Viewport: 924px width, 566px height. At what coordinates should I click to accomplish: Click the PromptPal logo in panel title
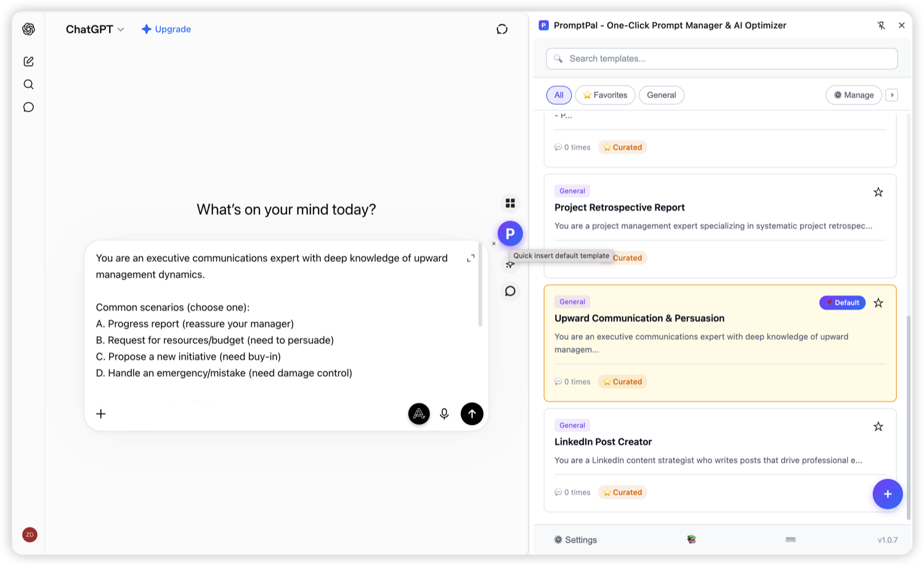point(543,25)
